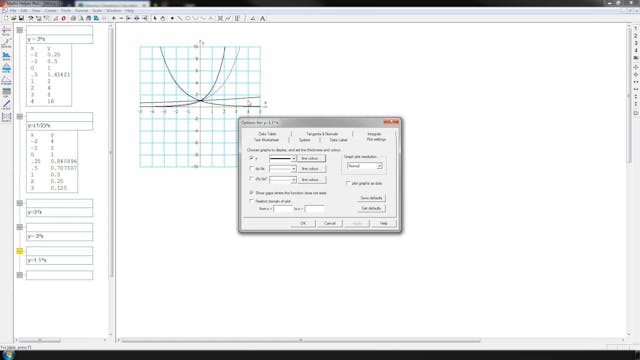Uncheck the y graph display checkbox
Image resolution: width=640 pixels, height=360 pixels.
(x=251, y=158)
